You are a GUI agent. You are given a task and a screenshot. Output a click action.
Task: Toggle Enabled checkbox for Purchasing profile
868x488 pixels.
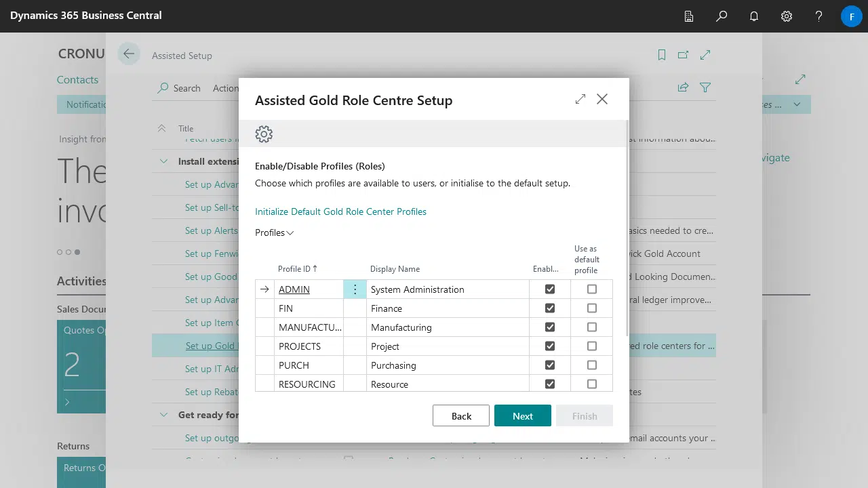550,365
